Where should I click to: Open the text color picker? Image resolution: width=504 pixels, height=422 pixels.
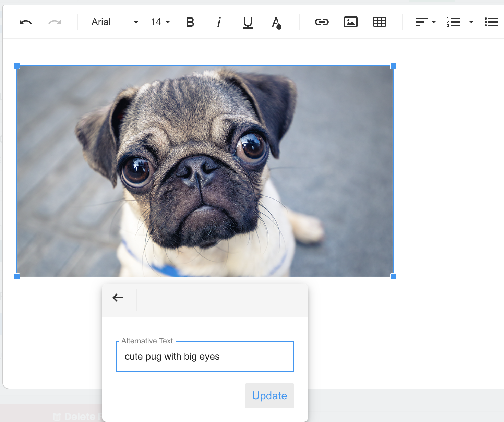click(x=276, y=23)
